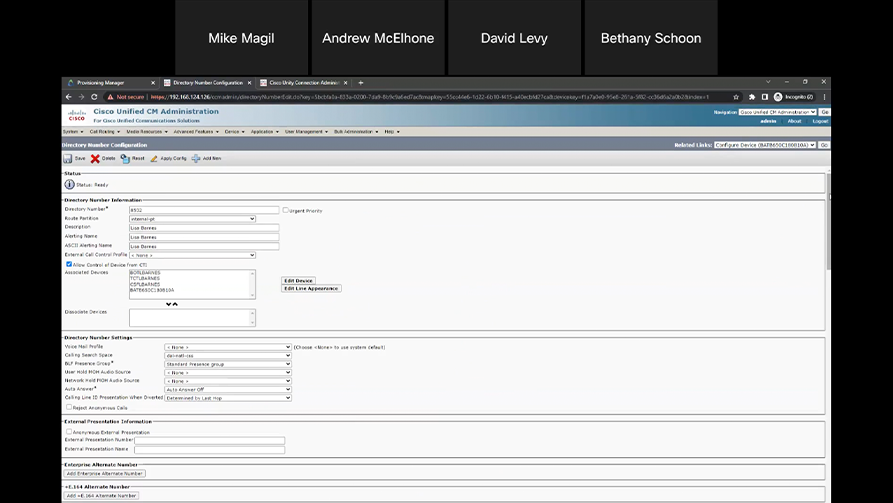The image size is (893, 503).
Task: Click the Edit Device button
Action: tap(298, 281)
